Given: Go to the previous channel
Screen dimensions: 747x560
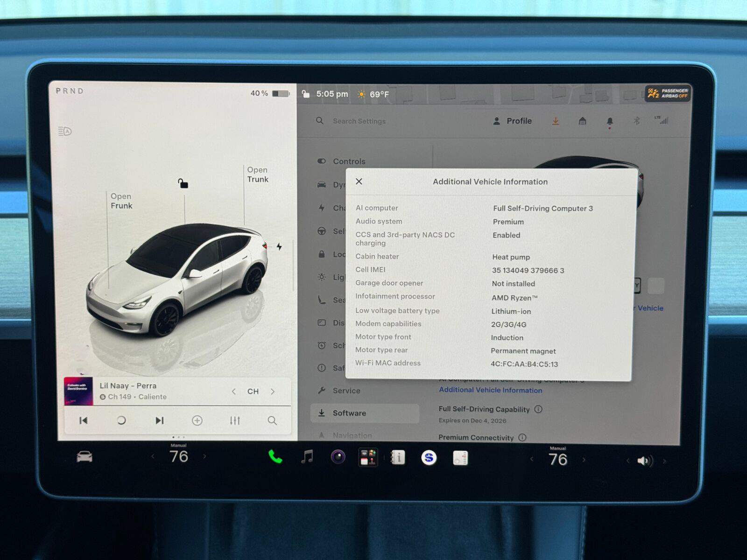Looking at the screenshot, I should click(x=233, y=392).
